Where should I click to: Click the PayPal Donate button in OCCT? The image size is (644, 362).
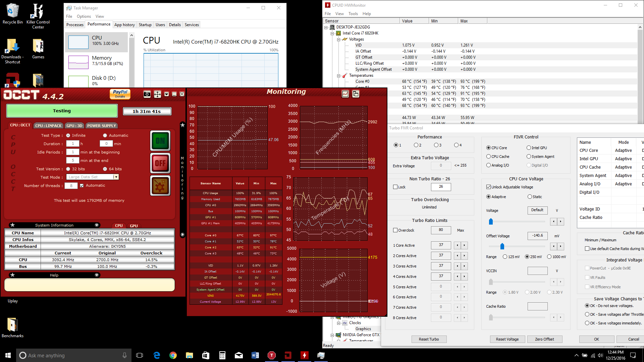tap(120, 94)
